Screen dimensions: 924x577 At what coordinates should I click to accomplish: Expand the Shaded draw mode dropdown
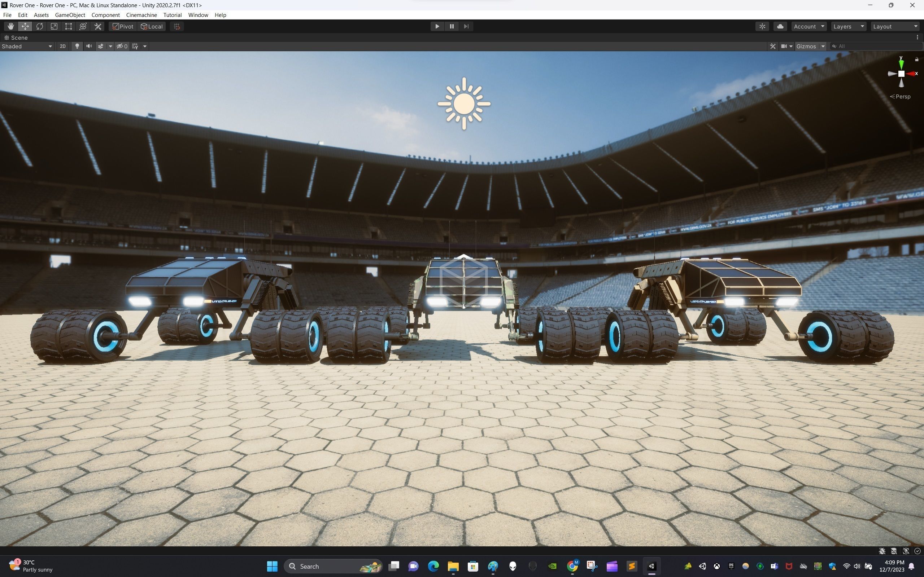tap(27, 46)
